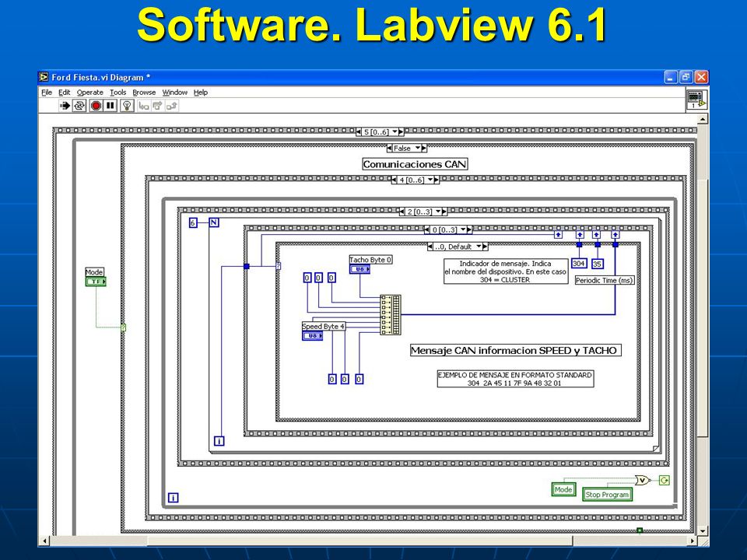747x560 pixels.
Task: Click the numeric constant 6
Action: 193,223
